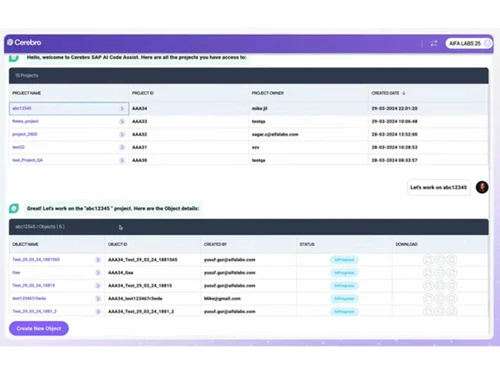Expand the abc12345 project row chevron
This screenshot has width=500, height=375.
pyautogui.click(x=122, y=108)
